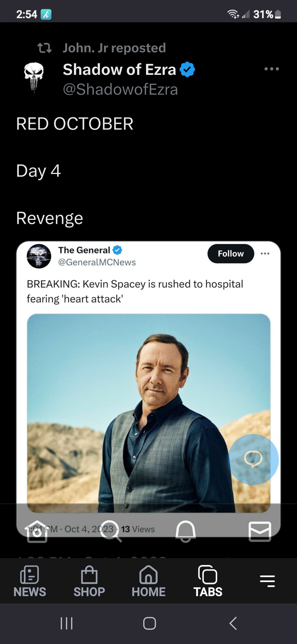The height and width of the screenshot is (644, 297).
Task: Open The General profile avatar
Action: click(39, 256)
